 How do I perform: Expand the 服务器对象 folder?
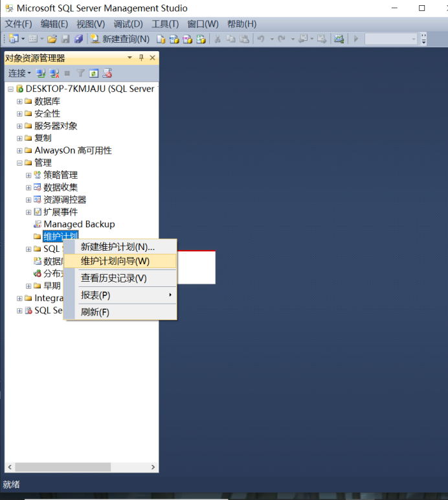[x=19, y=126]
